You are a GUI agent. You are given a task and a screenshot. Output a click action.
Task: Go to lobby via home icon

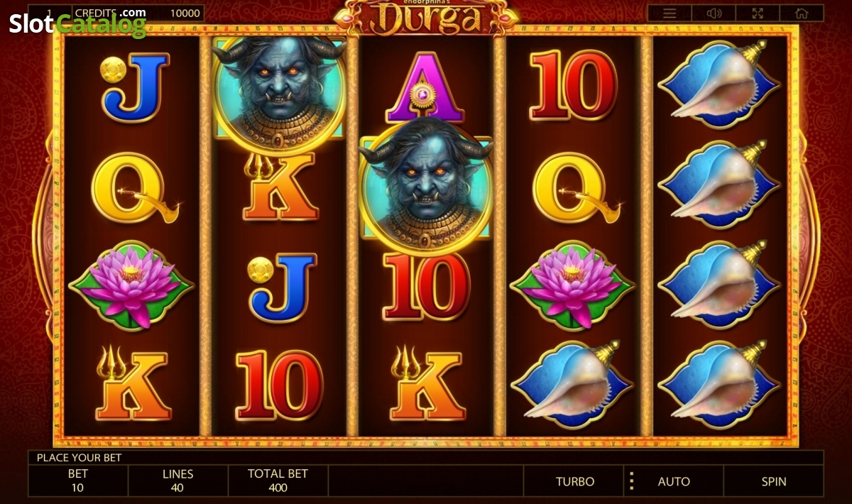[x=802, y=13]
